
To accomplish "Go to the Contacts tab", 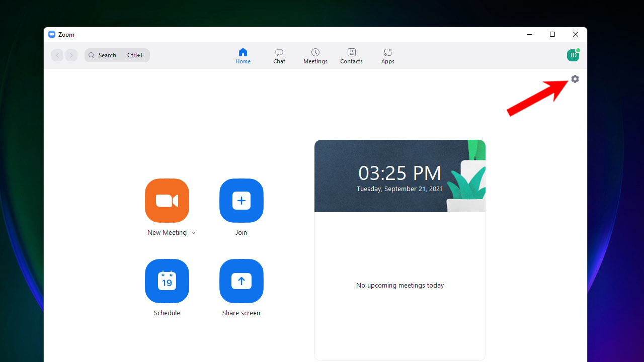I will click(x=351, y=56).
